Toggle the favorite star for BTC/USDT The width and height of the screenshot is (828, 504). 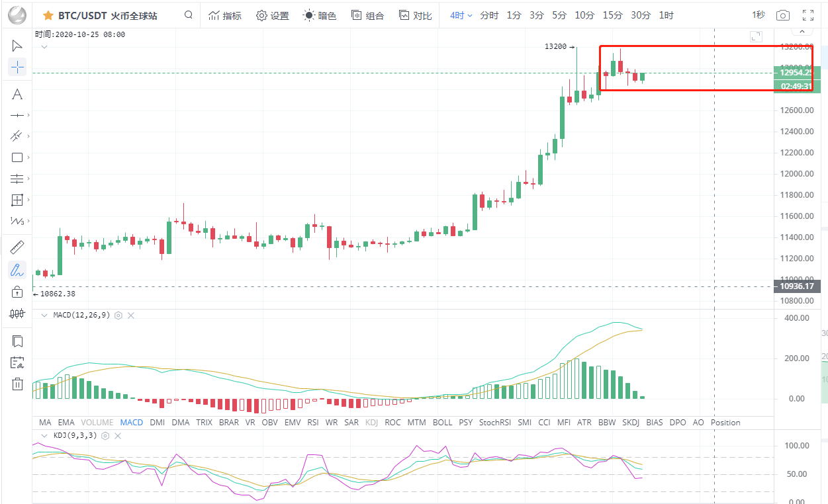point(48,15)
